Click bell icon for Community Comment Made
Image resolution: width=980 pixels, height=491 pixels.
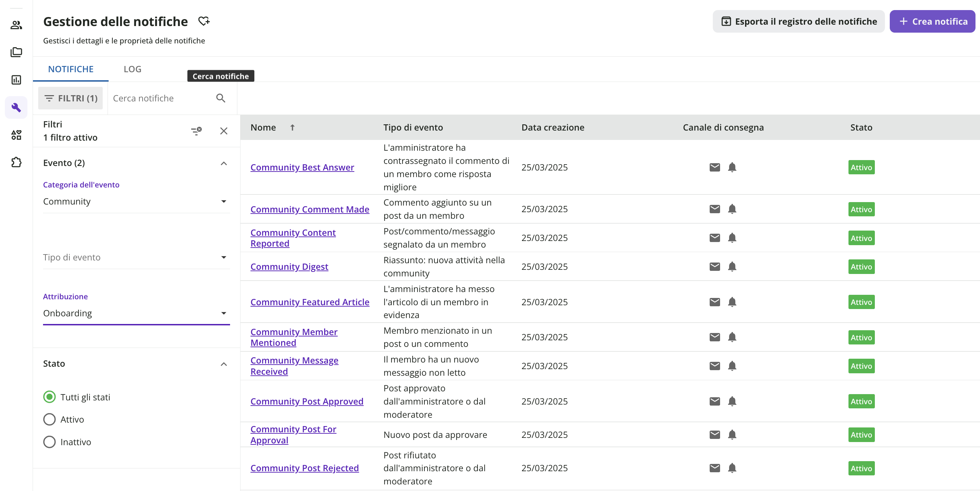click(732, 209)
